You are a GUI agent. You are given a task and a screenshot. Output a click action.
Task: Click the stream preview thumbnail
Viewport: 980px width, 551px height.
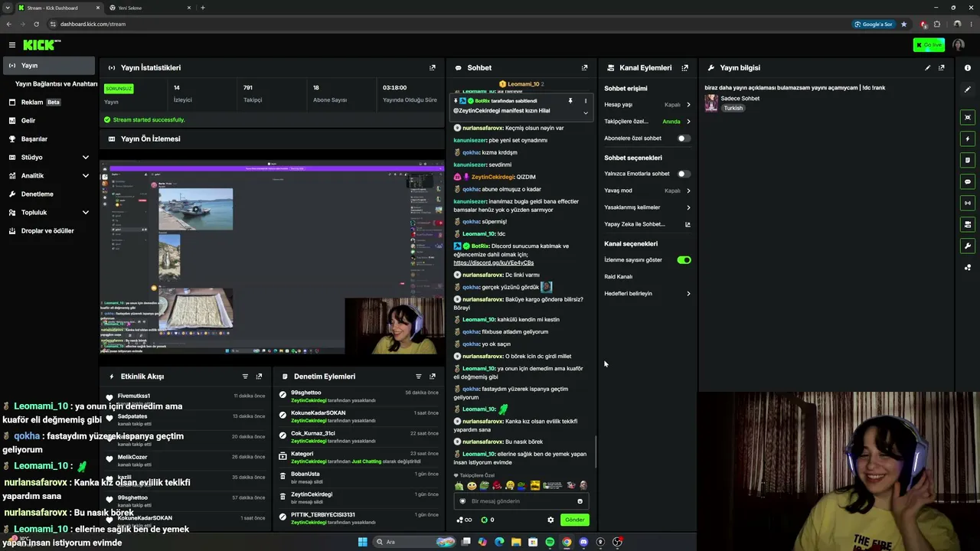272,258
